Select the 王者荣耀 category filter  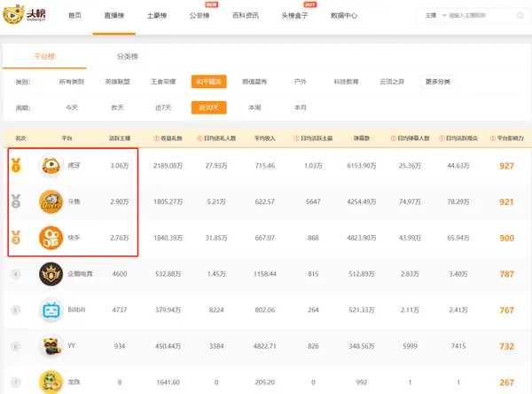(163, 82)
